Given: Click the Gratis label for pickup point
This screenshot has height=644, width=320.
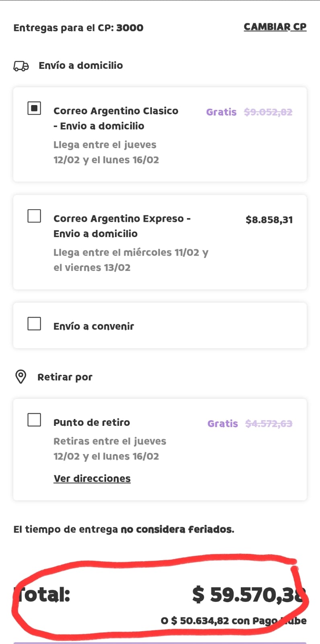Looking at the screenshot, I should (x=222, y=423).
